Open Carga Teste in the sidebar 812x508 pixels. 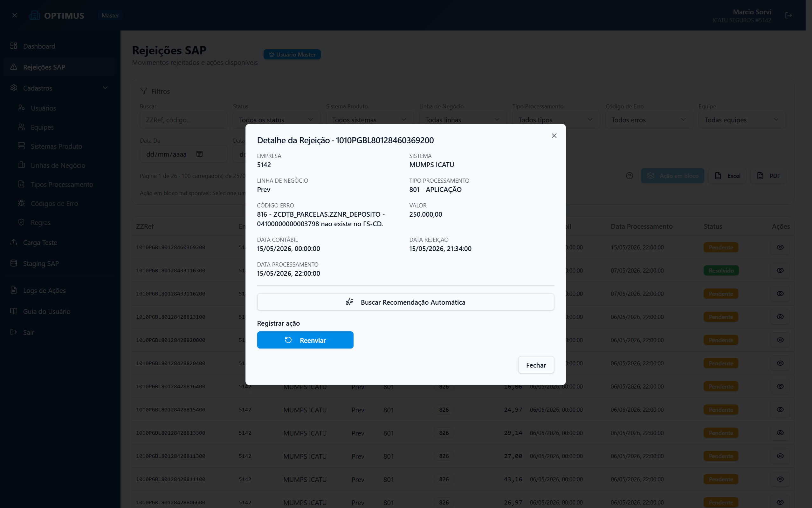(59, 242)
